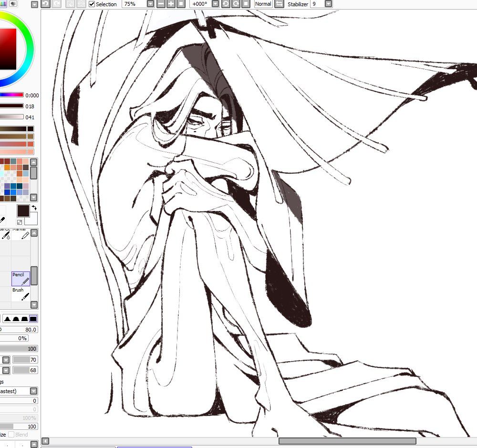Click the Undo arrow icon
The image size is (477, 448).
[x=45, y=4]
